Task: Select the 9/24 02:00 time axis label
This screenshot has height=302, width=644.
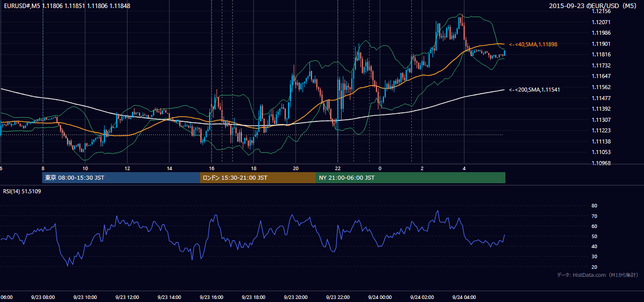Action: (x=422, y=297)
